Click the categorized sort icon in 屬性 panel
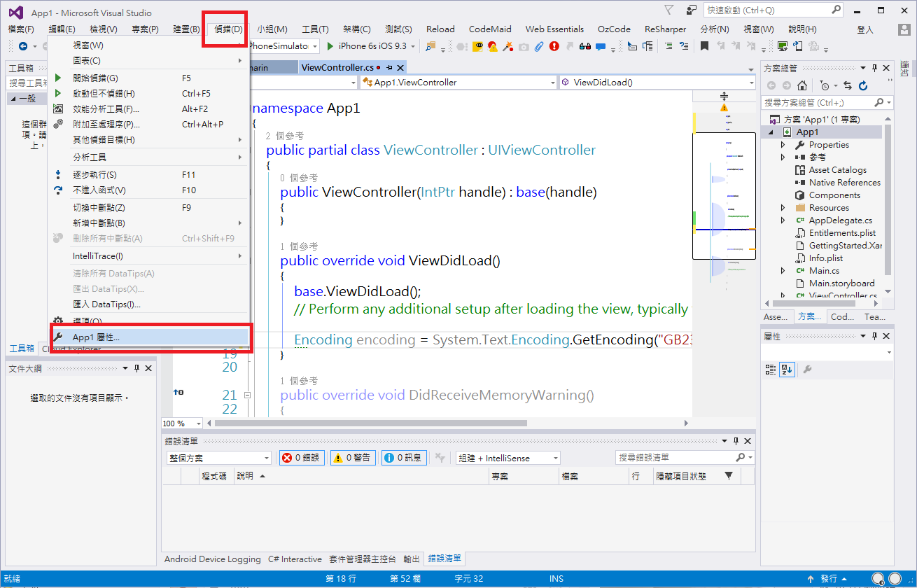The image size is (917, 588). pos(771,369)
